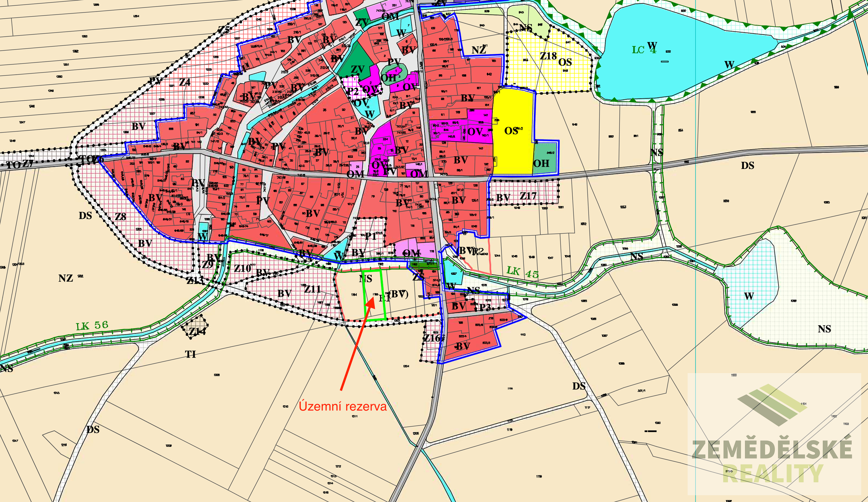Click the Z11 development zone label
Screen dimensions: 868x502
point(312,289)
